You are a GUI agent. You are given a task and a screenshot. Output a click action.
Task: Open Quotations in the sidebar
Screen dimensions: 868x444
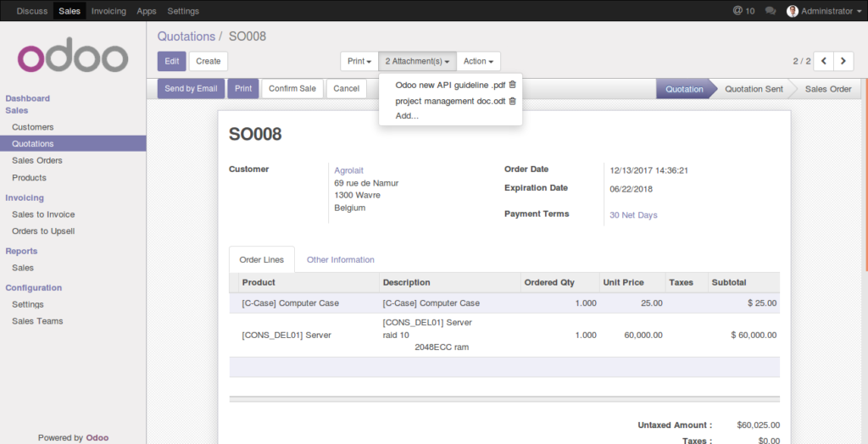click(73, 143)
